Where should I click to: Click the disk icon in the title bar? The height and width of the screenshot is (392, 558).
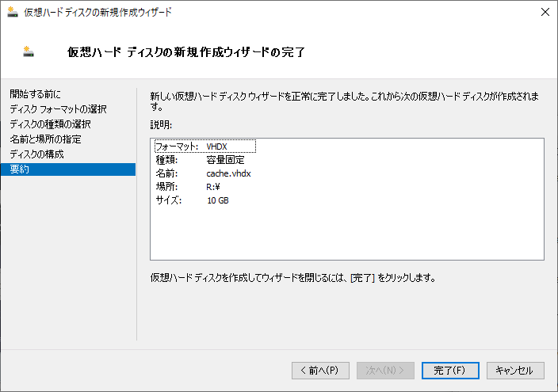13,12
